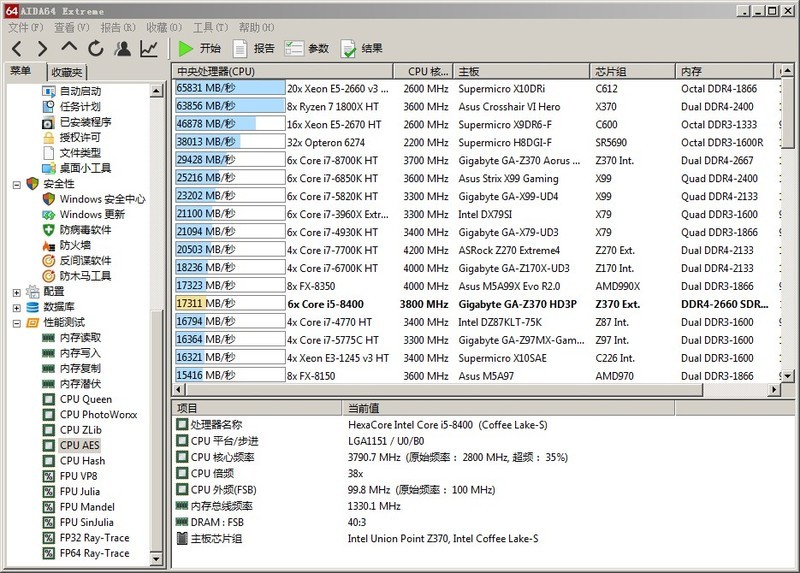Sort by 中央处理器(CPU) column header
Screen dimensions: 800x573
[282, 71]
